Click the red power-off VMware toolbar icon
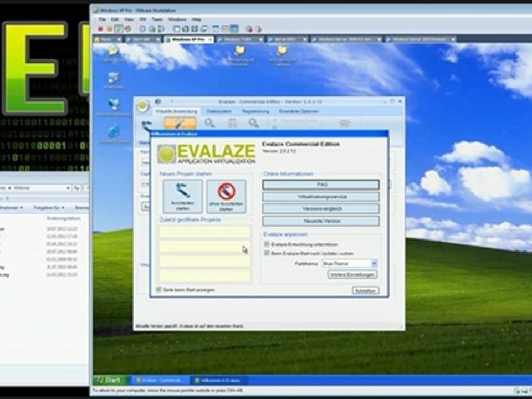Viewport: 532px width, 399px height. point(100,29)
